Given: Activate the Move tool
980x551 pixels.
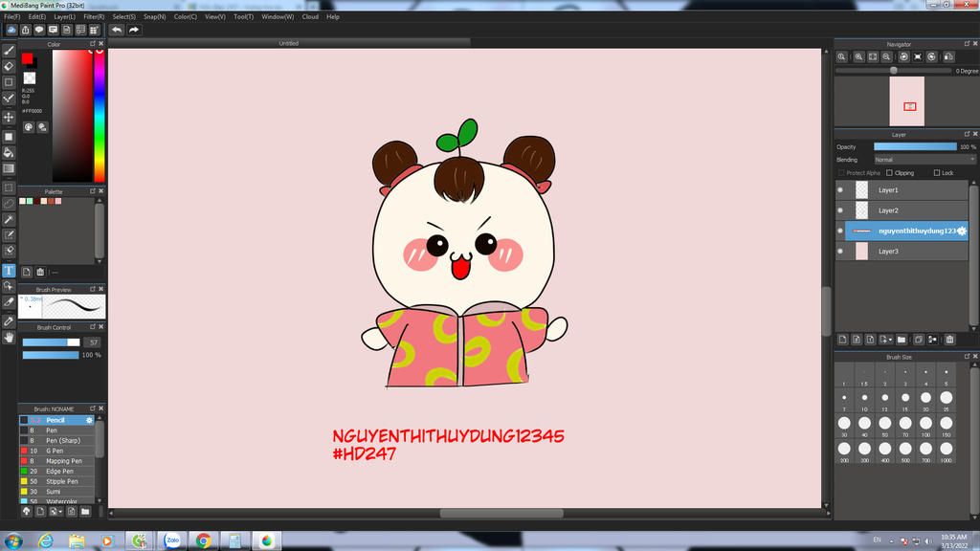Looking at the screenshot, I should tap(9, 117).
